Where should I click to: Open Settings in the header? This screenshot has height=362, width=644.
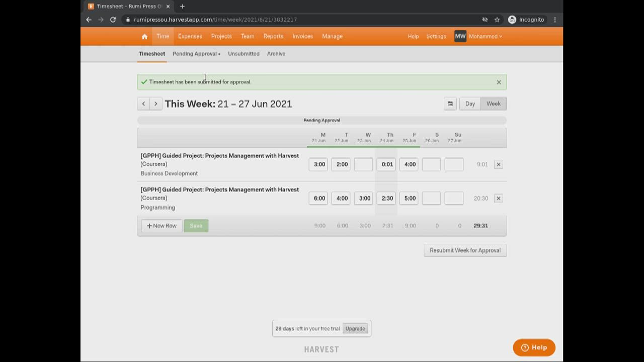(436, 36)
